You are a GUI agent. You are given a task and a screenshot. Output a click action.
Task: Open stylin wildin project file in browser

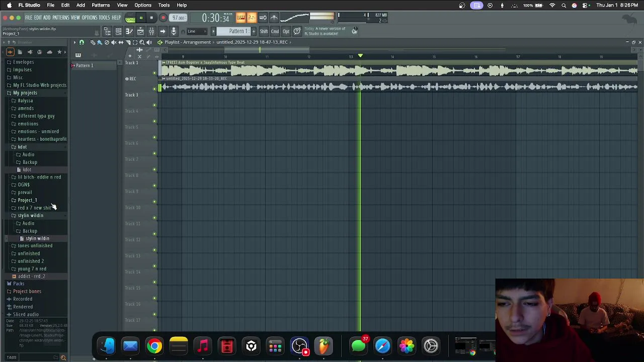(37, 238)
